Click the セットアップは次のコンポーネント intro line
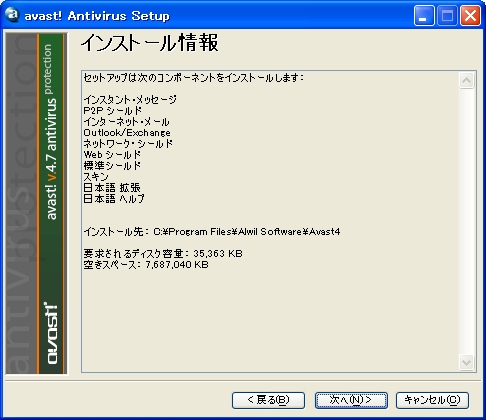 [194, 78]
